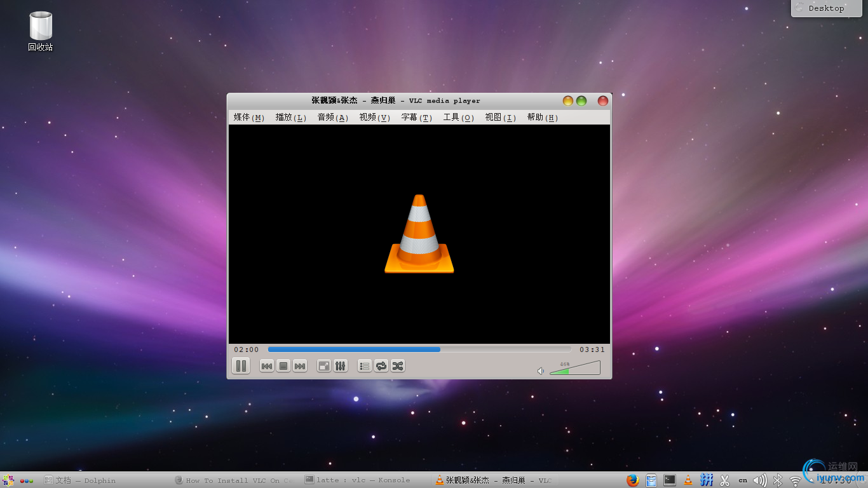Minimize the VLC window (yellow button)
868x488 pixels.
(x=568, y=100)
